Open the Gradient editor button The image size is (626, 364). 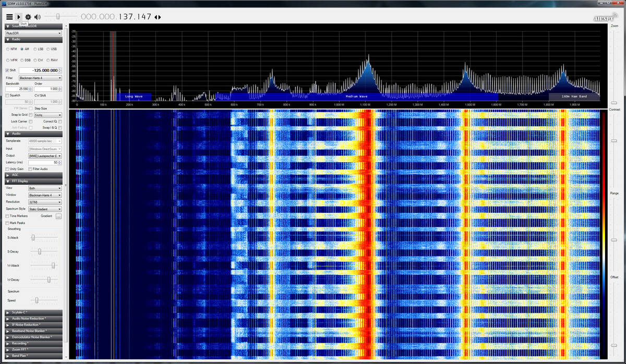pyautogui.click(x=58, y=216)
